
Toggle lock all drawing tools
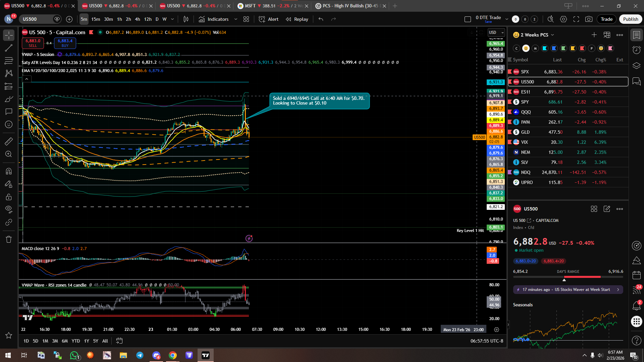(x=9, y=197)
